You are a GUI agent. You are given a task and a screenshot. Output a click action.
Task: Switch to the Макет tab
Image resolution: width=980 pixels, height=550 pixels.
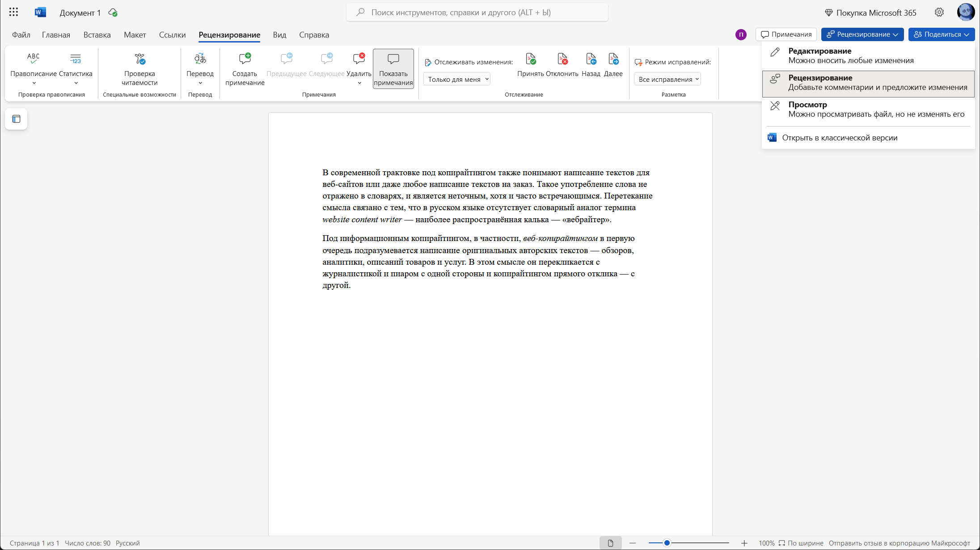(x=135, y=35)
